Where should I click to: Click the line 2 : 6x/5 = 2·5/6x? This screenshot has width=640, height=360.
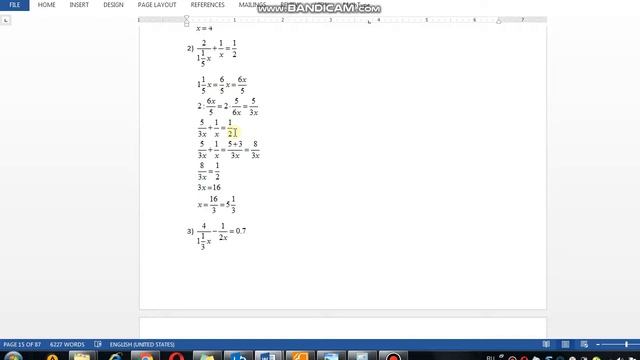228,107
